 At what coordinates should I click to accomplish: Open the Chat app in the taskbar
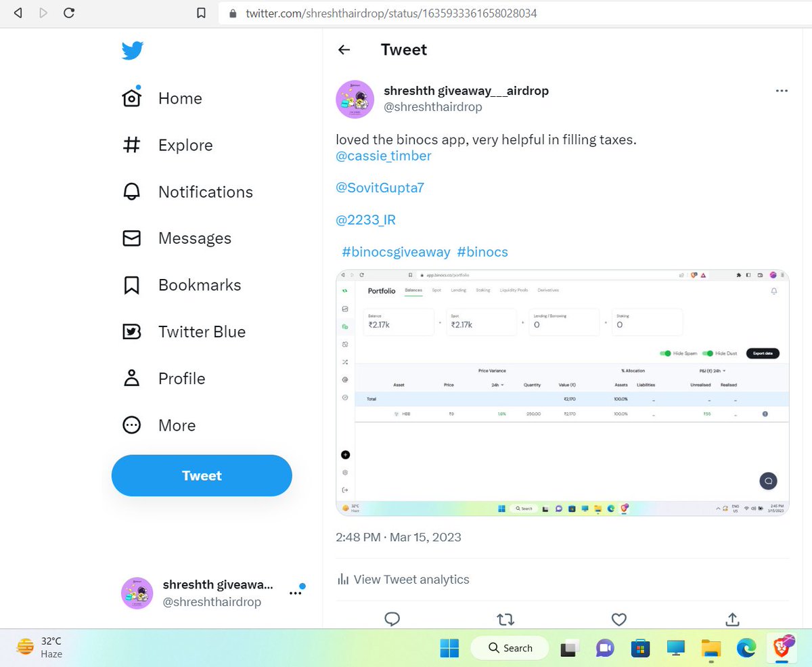(x=605, y=648)
